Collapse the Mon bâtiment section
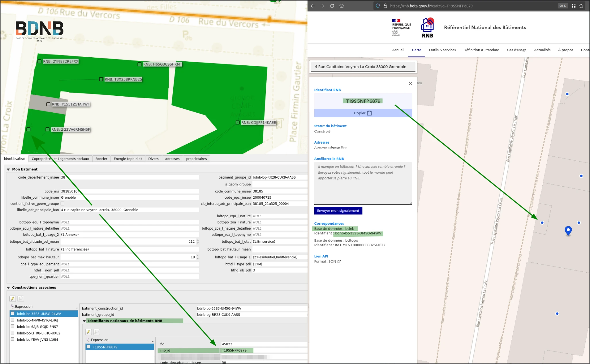This screenshot has width=590, height=364. 8,169
